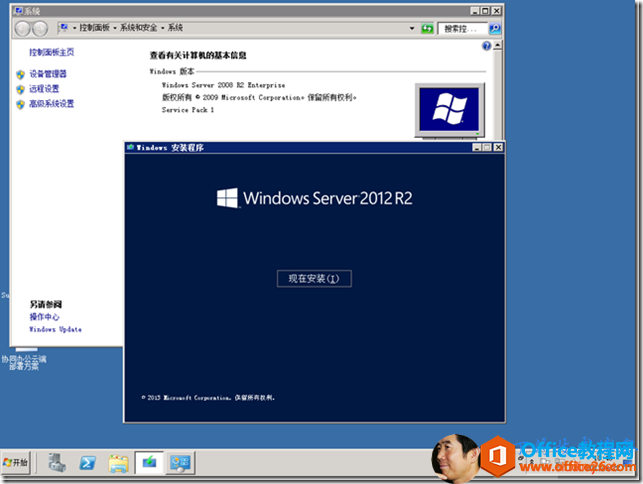This screenshot has width=643, height=484.
Task: Select 系统 breadcrumb in address bar
Action: (x=175, y=27)
